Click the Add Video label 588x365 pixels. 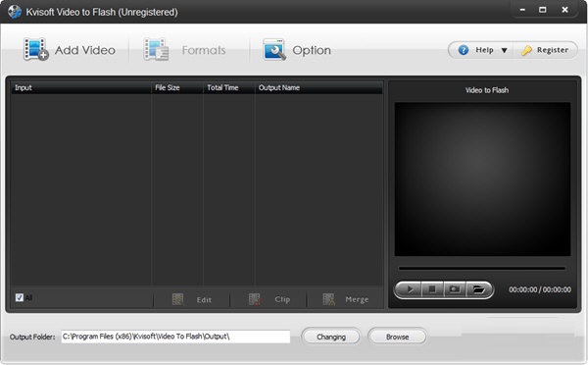tap(85, 50)
